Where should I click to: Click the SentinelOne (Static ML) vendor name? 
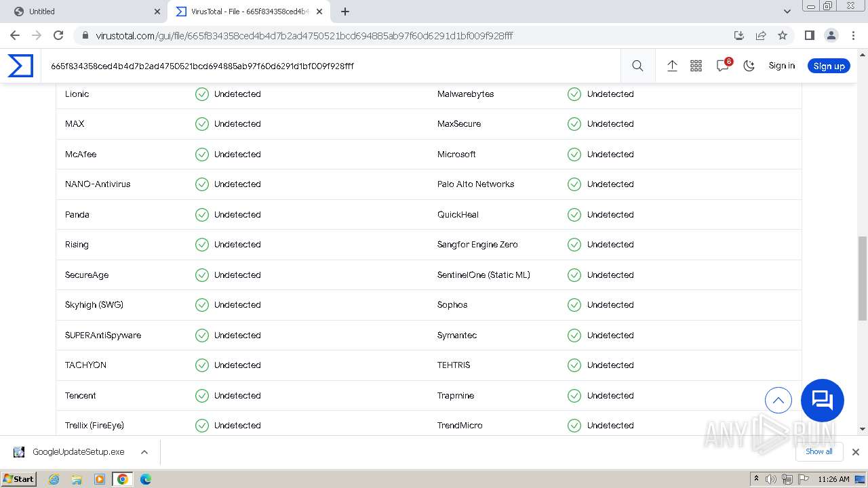point(484,275)
